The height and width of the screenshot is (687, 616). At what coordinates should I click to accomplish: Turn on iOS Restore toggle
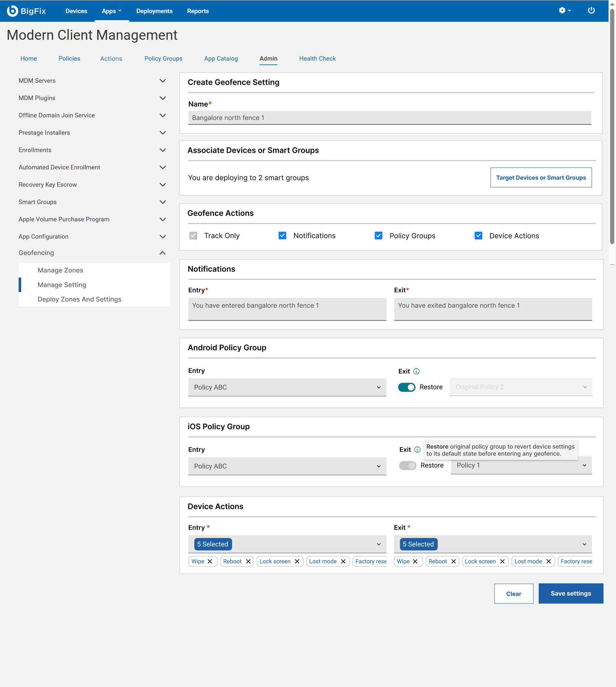tap(407, 465)
